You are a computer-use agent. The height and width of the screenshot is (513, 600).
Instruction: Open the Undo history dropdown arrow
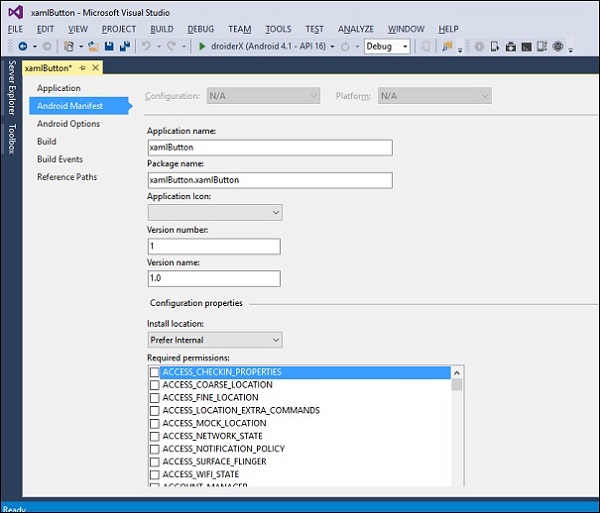pos(158,47)
